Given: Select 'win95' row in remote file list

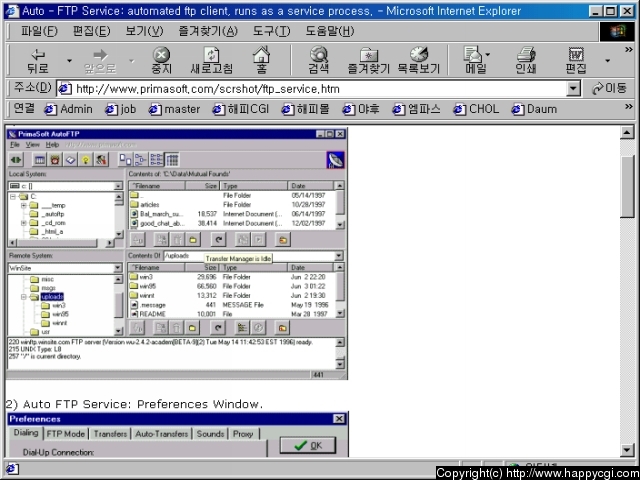Looking at the screenshot, I should tap(232, 286).
